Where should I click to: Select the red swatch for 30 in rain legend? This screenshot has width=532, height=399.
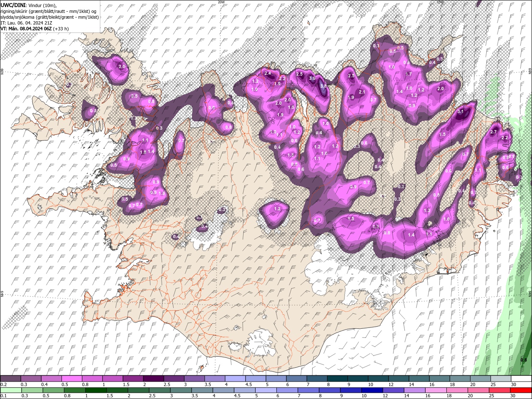click(x=521, y=390)
